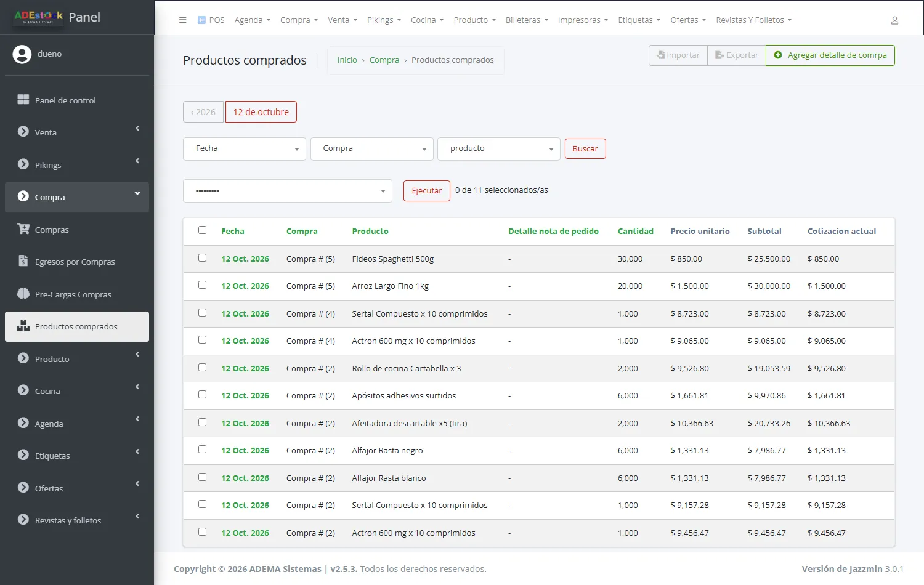Open the Billeteras top menu
Screen dimensions: 924x585
(x=527, y=20)
